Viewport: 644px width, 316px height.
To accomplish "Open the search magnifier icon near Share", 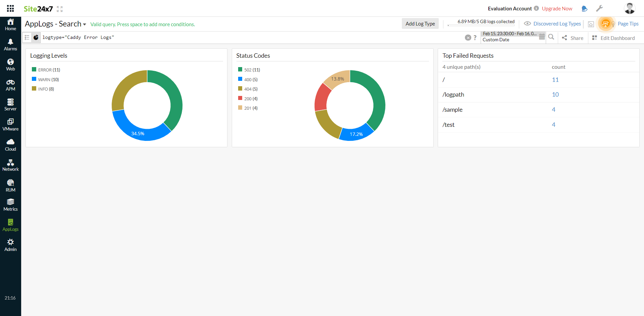I will (x=551, y=37).
